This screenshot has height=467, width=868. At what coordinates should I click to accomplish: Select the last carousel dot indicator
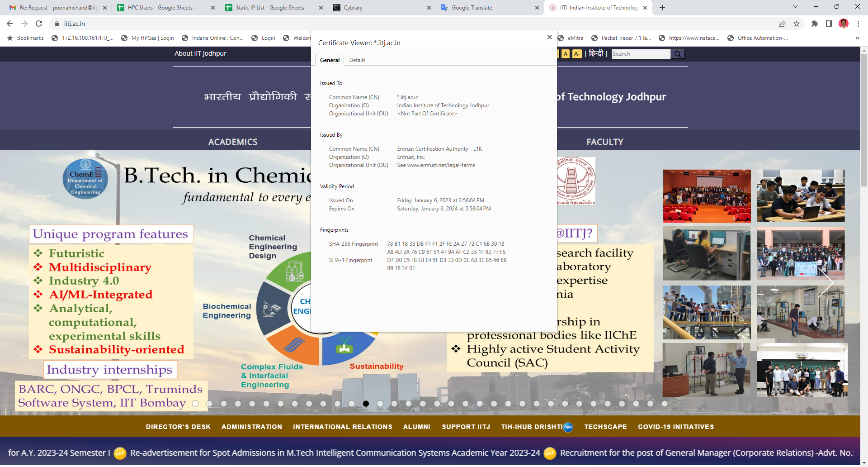pos(664,404)
